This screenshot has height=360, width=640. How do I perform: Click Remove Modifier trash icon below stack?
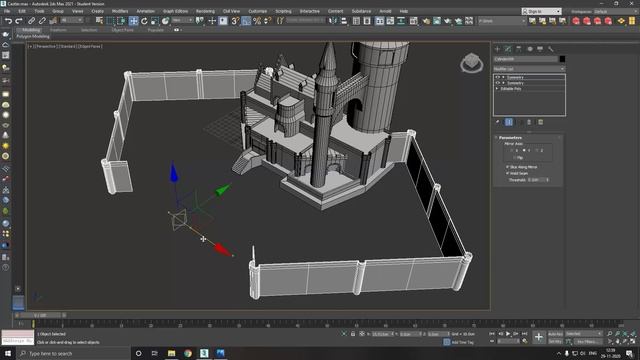pos(529,122)
